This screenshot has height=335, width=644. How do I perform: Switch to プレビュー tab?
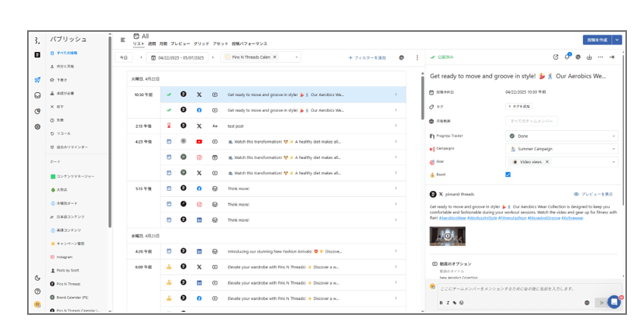point(181,43)
